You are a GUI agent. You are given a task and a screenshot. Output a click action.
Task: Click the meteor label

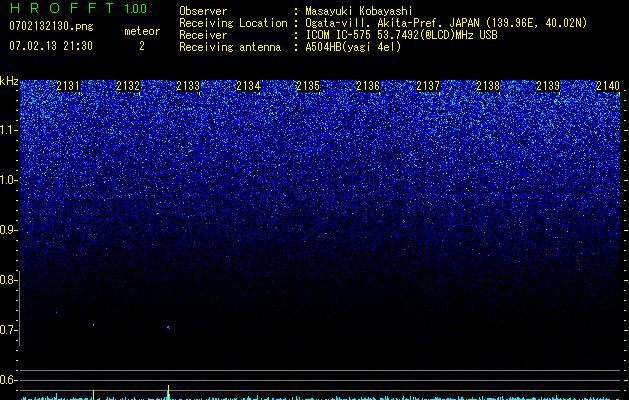142,31
